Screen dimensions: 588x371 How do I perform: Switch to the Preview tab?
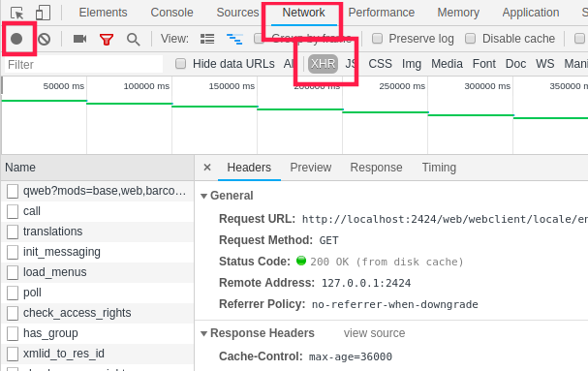click(311, 168)
